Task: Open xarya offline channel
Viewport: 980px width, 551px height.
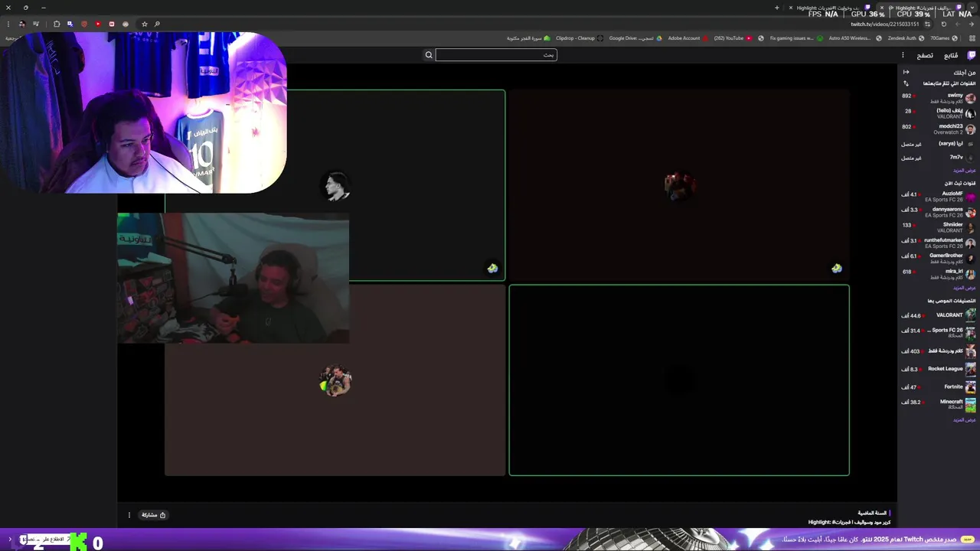Action: tap(939, 144)
